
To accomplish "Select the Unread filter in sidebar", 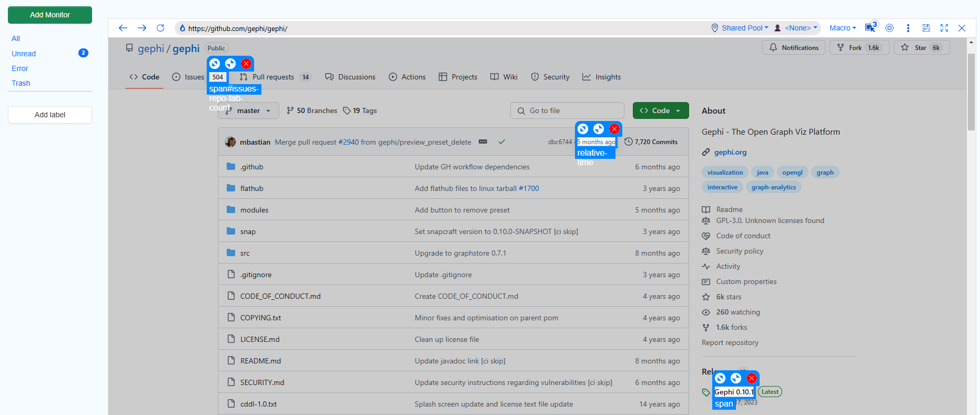I will (x=24, y=54).
